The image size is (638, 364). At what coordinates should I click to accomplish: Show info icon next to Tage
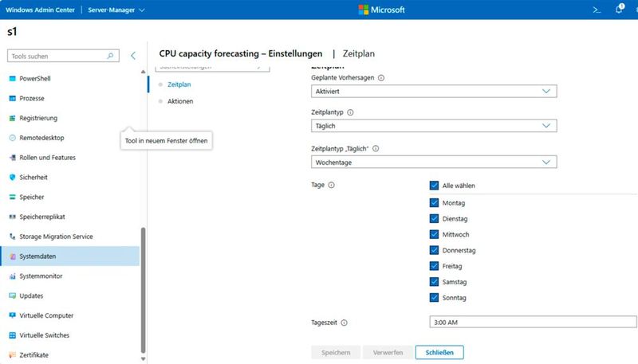tap(331, 186)
